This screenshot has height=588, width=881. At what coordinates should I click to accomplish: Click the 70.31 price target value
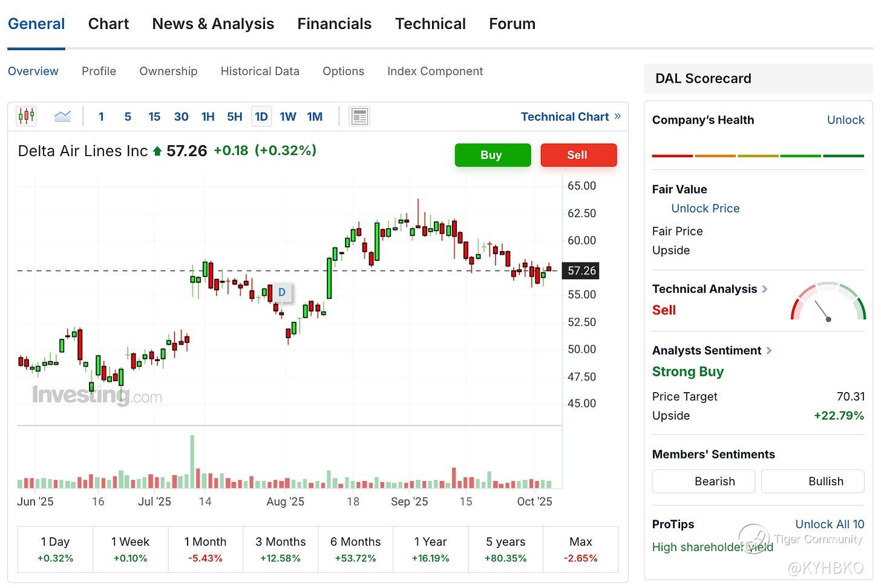coord(851,397)
